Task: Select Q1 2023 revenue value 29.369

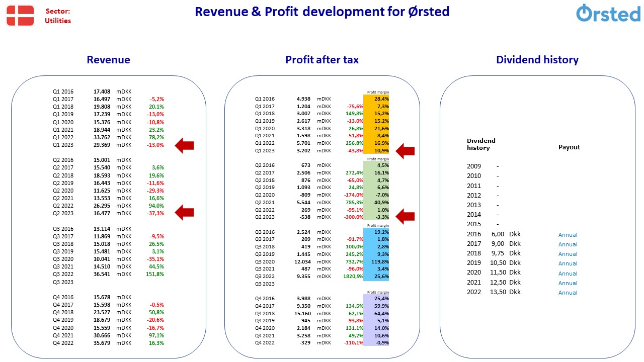Action: point(102,145)
